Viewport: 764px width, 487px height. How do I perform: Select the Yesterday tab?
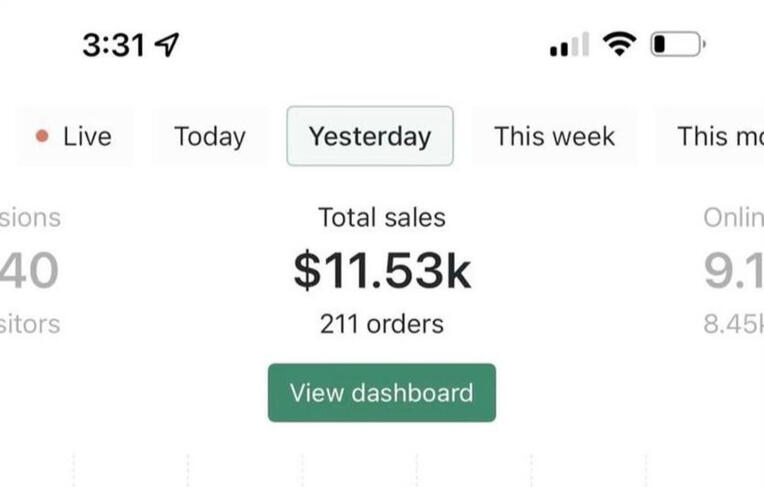click(x=370, y=136)
